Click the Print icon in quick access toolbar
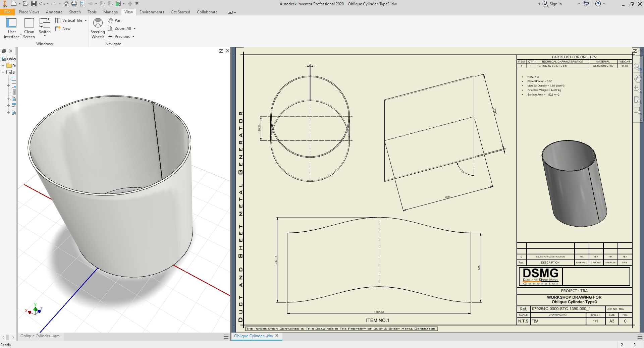644x348 pixels. click(74, 4)
